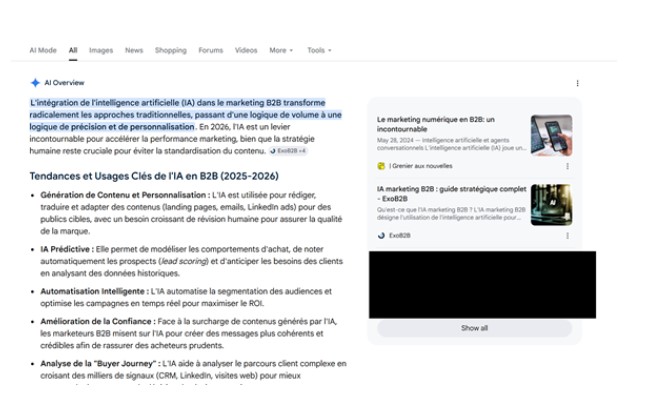The height and width of the screenshot is (415, 665).
Task: Click the 'May 28, 2024' article snippet
Action: point(452,144)
